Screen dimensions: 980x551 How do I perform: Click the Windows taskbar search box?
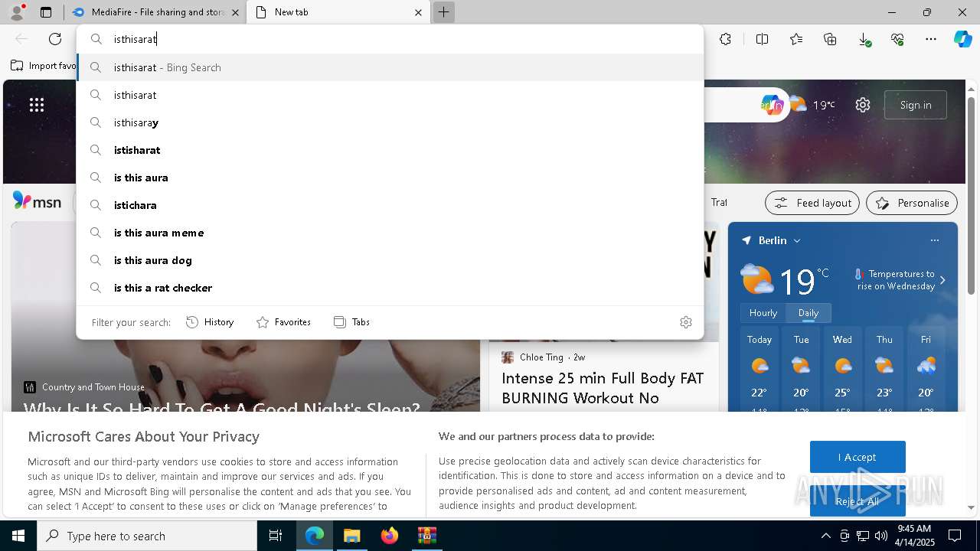click(x=147, y=536)
